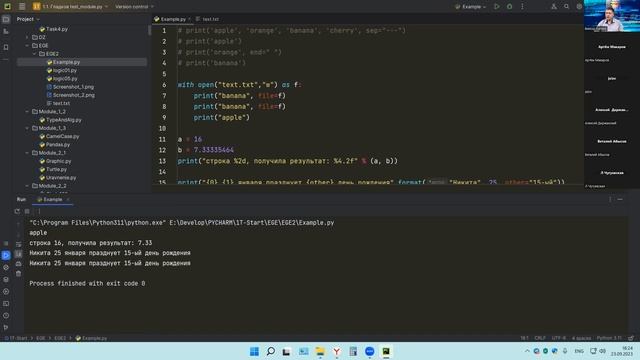Viewport: 640px width, 360px height.
Task: Click the Clear All trash icon in Run panel
Action: click(18, 273)
